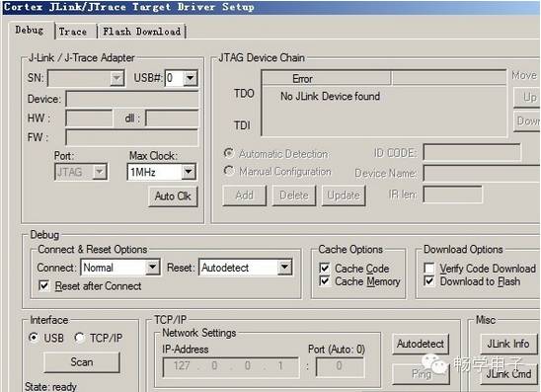Click the Delete device button
The width and height of the screenshot is (541, 392).
coord(294,196)
